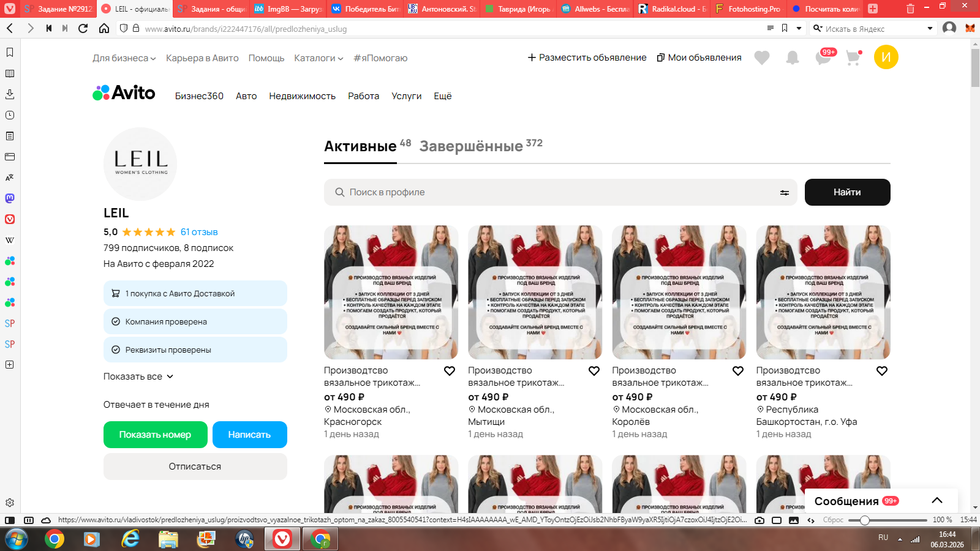Click the page zoom slider in status bar
The image size is (980, 551).
[x=888, y=520]
